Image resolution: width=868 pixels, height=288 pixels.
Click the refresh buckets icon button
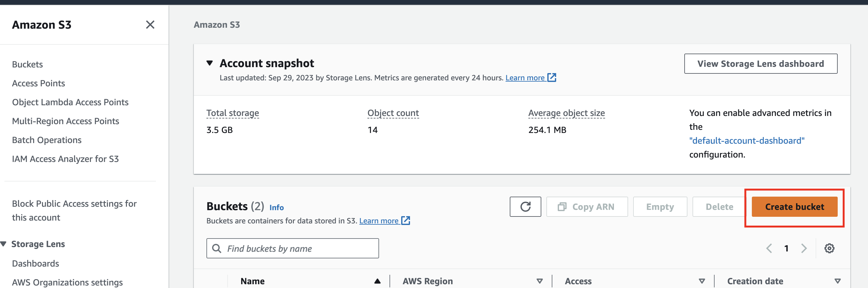[x=525, y=207]
